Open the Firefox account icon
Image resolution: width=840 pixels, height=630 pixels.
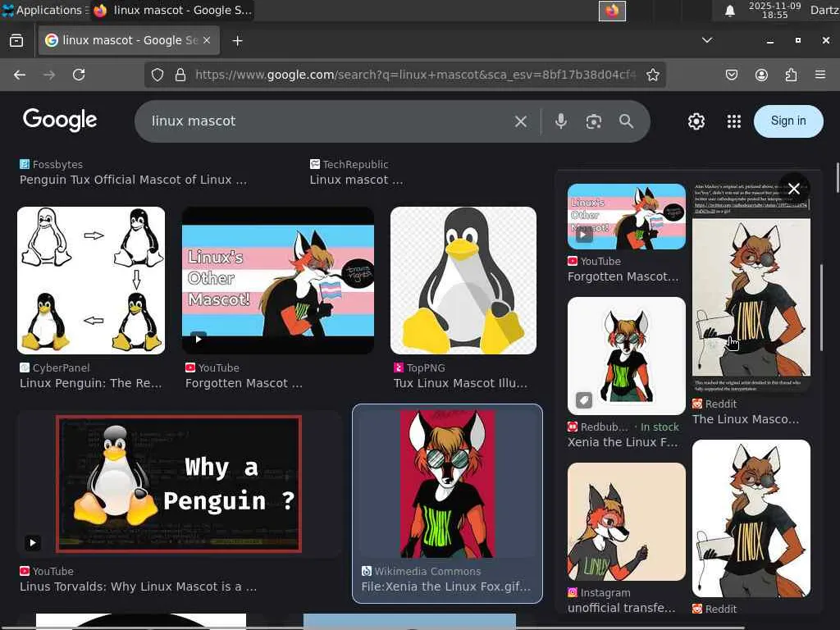761,75
